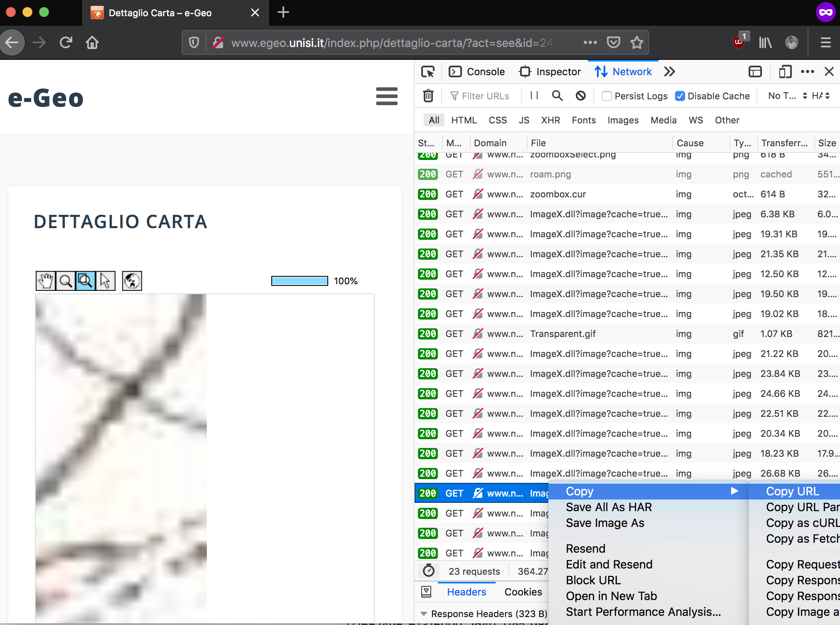Reload the current page
Image resolution: width=840 pixels, height=625 pixels.
[x=66, y=42]
